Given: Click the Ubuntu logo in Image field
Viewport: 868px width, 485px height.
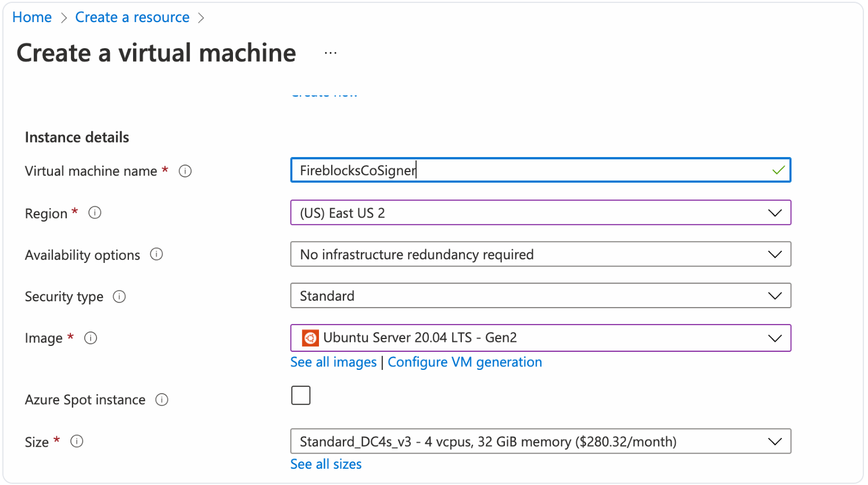Looking at the screenshot, I should 310,338.
